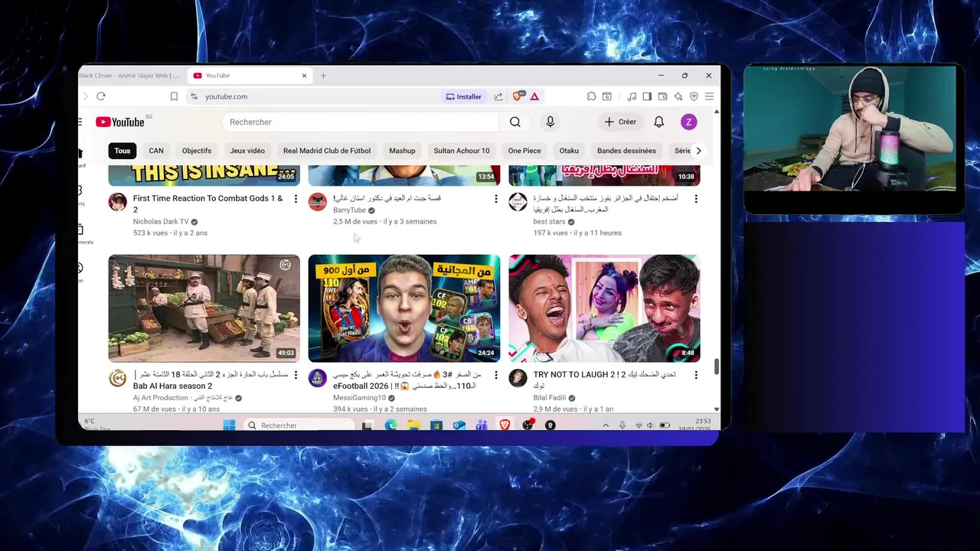Open First Time Reaction To Combat Gods title
The image size is (980, 551).
click(207, 204)
